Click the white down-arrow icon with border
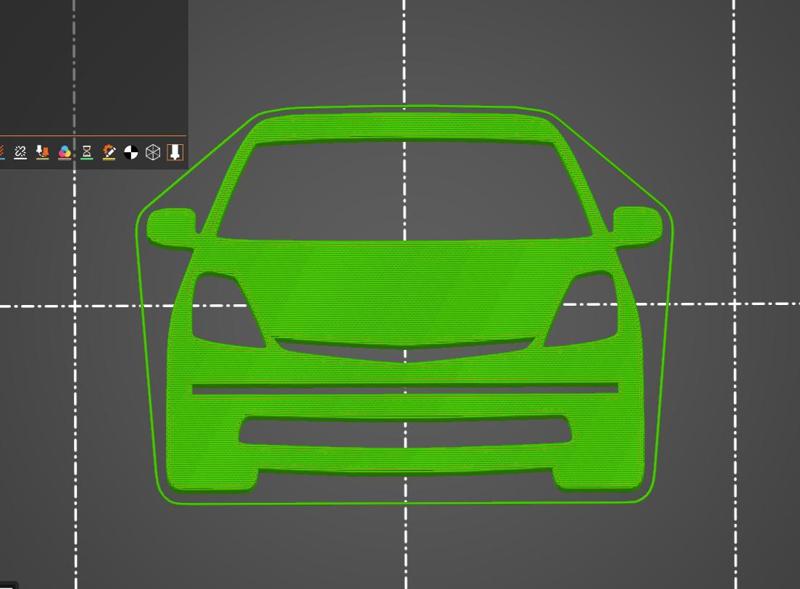 (x=175, y=152)
